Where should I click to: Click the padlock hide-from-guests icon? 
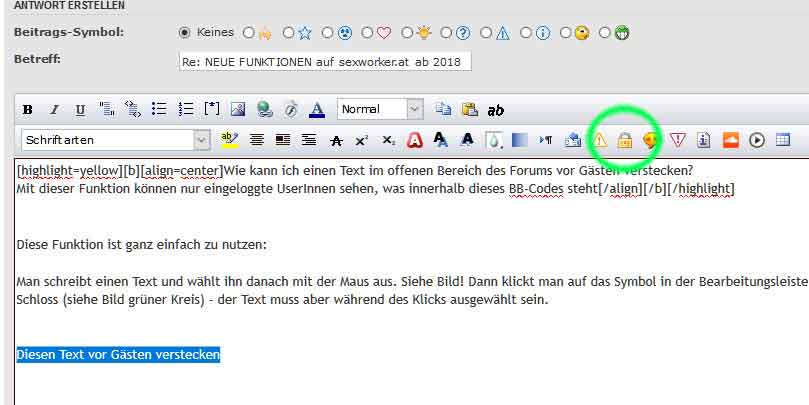coord(624,140)
